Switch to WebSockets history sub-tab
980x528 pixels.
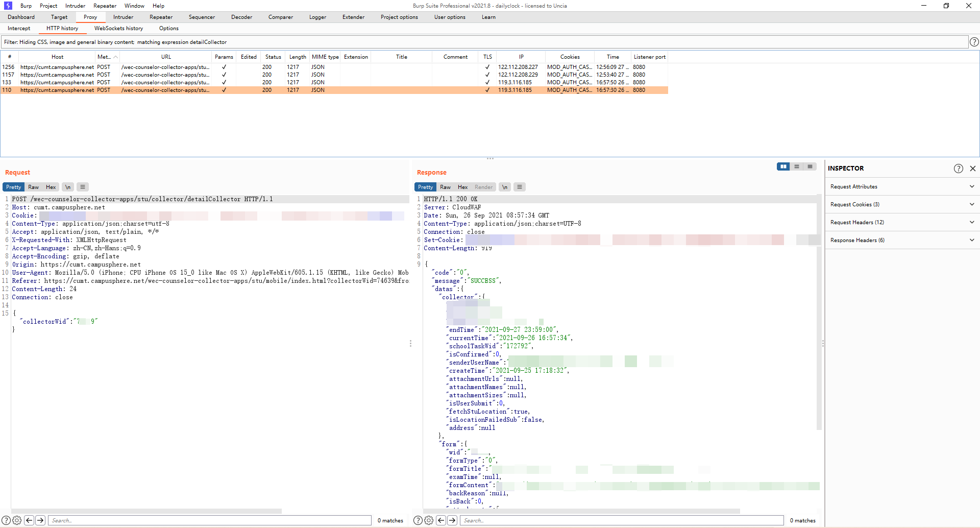[x=118, y=28]
